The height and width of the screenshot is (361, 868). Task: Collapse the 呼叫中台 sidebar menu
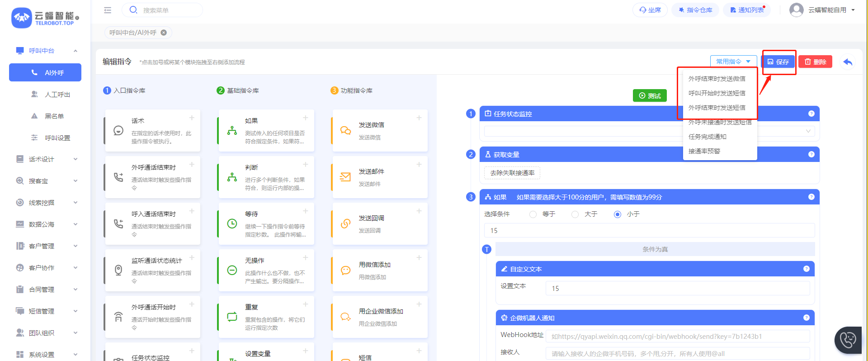45,51
